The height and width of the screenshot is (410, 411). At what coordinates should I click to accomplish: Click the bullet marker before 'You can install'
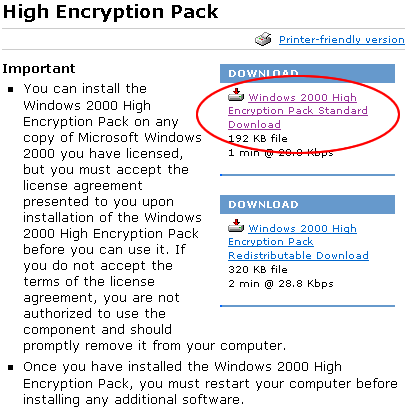tap(11, 89)
